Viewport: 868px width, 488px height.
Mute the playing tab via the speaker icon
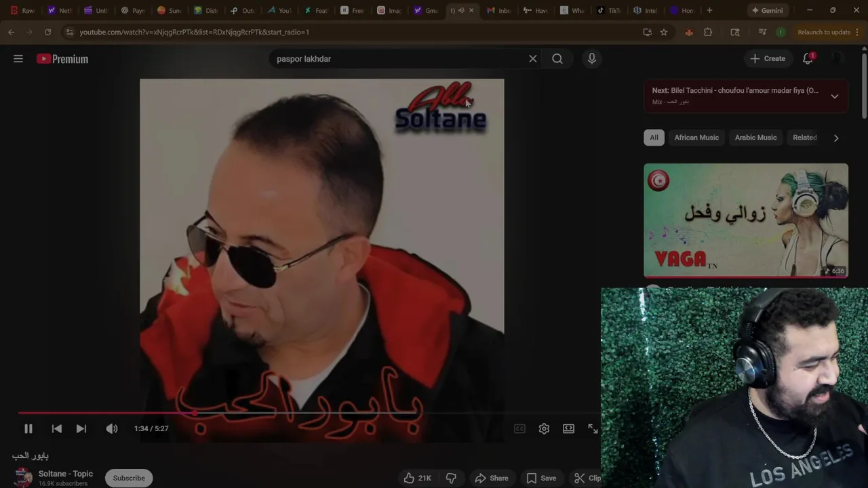(461, 10)
